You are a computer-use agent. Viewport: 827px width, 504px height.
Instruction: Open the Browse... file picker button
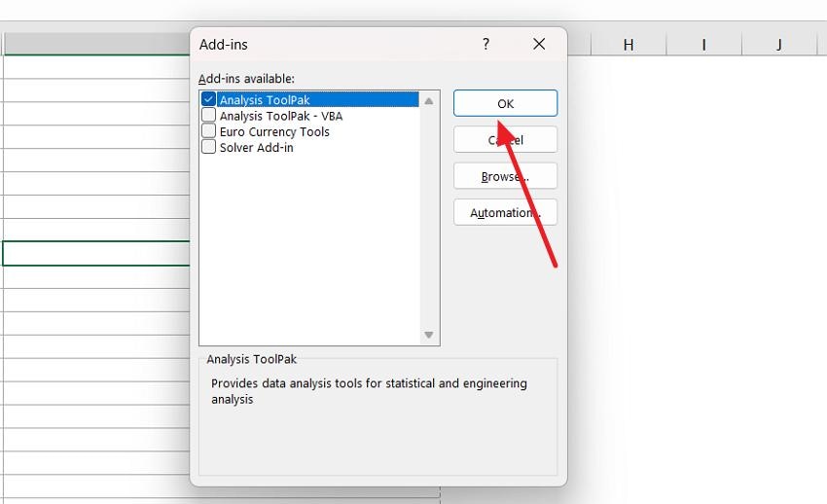(x=505, y=176)
